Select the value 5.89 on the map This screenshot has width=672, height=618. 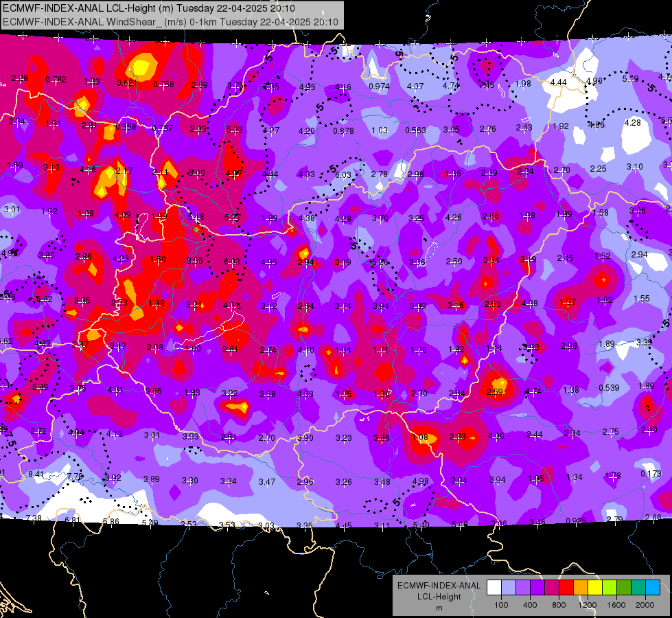coord(40,387)
